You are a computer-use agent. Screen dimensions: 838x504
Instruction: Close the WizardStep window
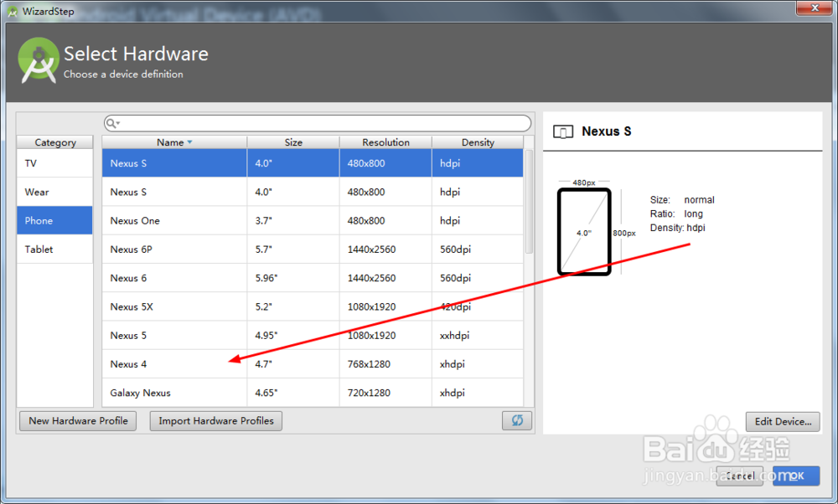tap(814, 8)
